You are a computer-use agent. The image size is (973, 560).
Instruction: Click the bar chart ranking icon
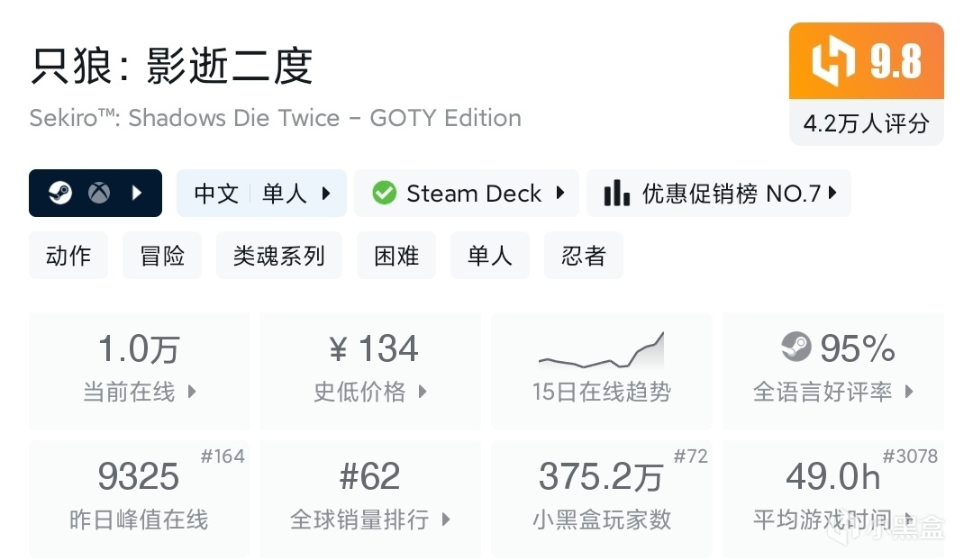click(617, 193)
